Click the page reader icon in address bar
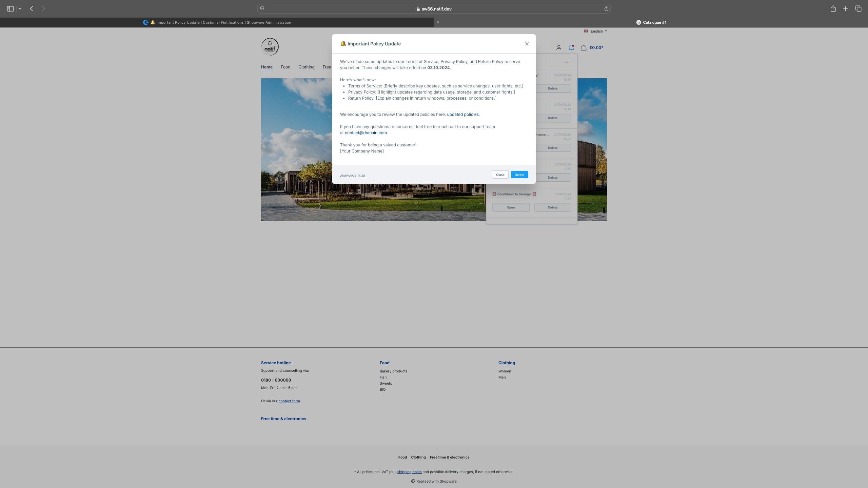The width and height of the screenshot is (868, 488). tap(262, 9)
